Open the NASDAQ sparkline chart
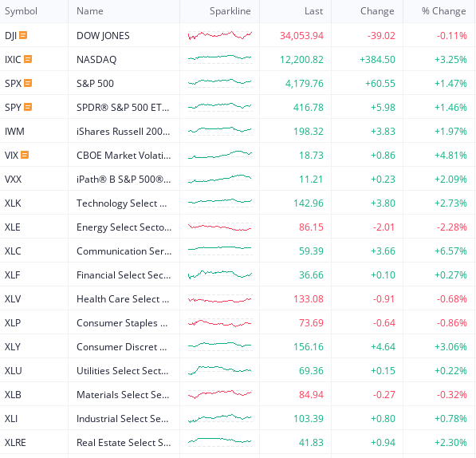This screenshot has width=476, height=458. click(220, 58)
